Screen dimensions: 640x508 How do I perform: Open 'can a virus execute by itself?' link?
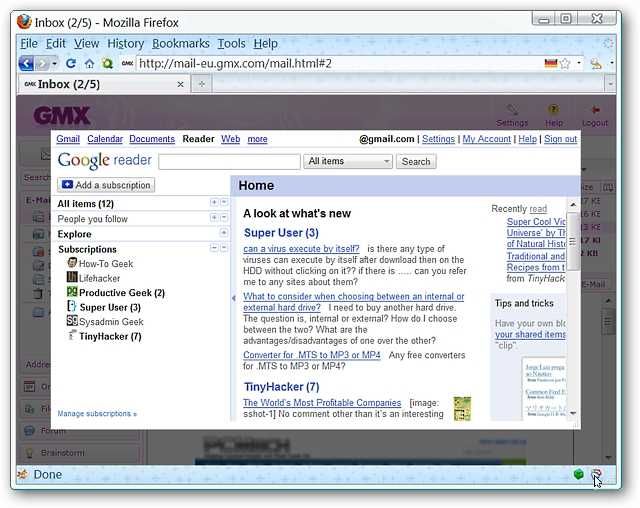point(301,249)
